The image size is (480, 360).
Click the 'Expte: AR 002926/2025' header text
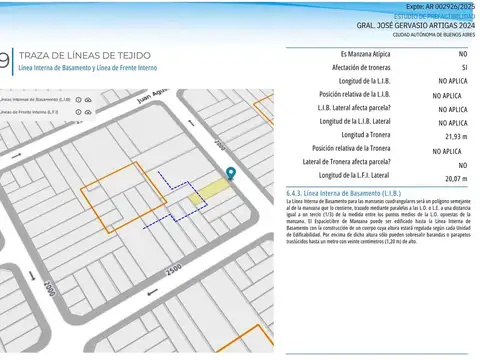point(440,7)
